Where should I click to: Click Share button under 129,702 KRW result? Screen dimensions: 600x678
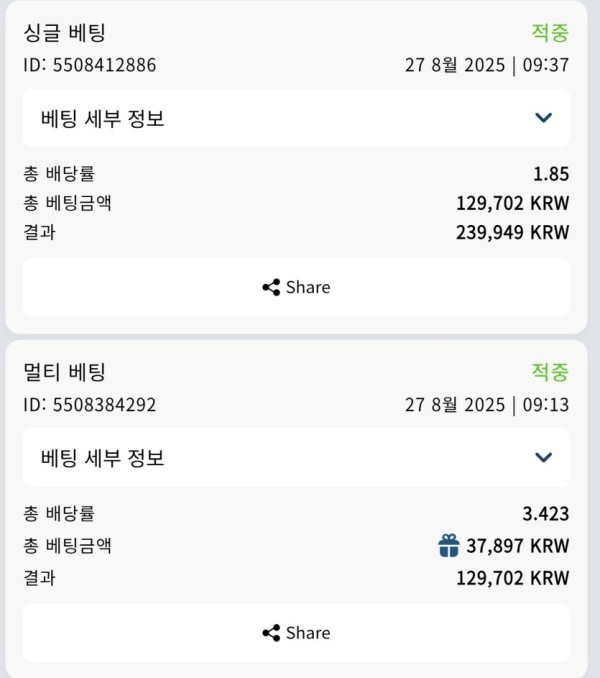(296, 633)
